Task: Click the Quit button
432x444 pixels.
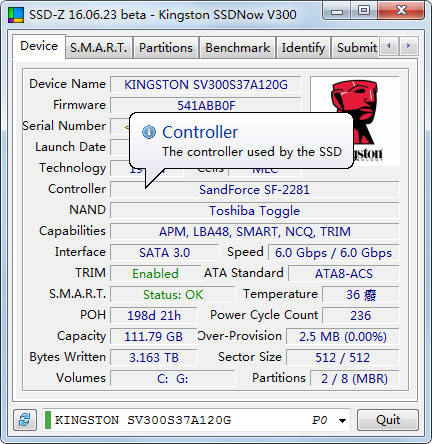Action: pos(388,420)
